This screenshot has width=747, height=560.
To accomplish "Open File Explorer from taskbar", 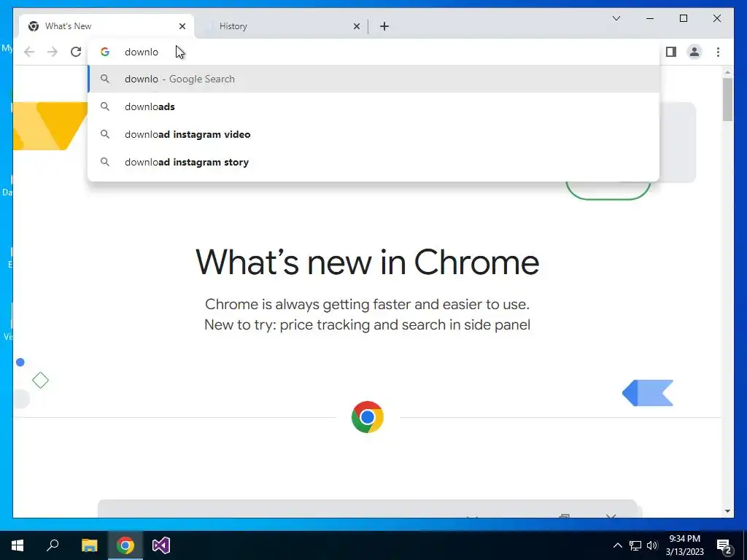I will pos(89,545).
